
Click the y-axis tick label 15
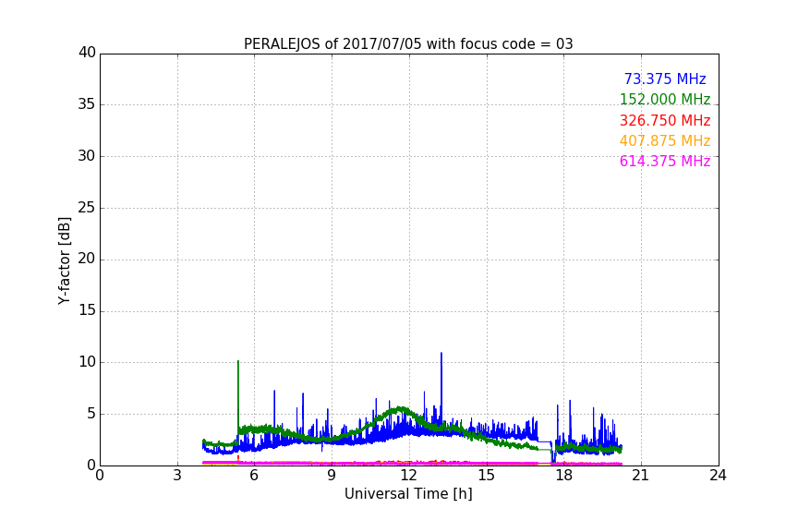coord(87,310)
